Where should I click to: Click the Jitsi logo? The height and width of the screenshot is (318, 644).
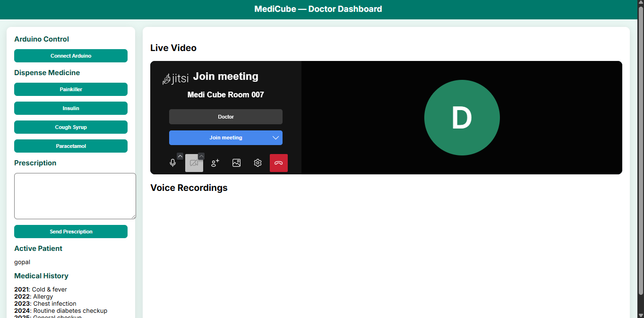(x=175, y=78)
